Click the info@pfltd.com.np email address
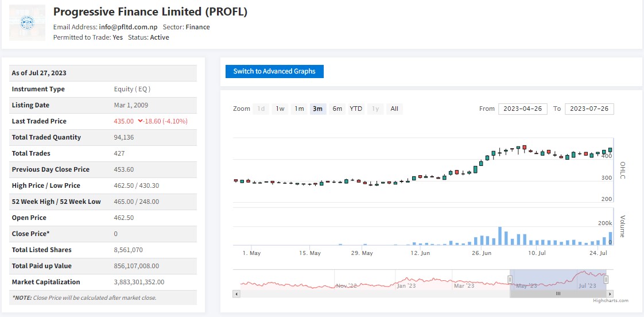This screenshot has width=644, height=317. coord(128,27)
